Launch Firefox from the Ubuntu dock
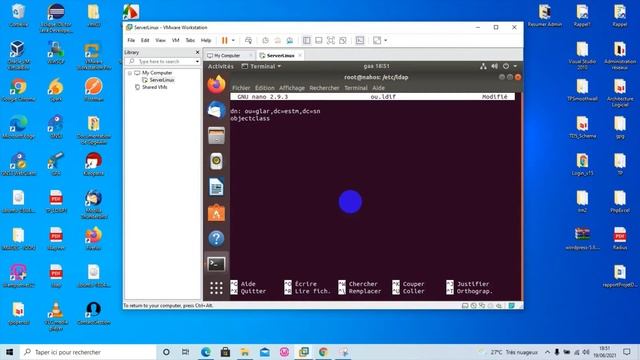The image size is (640, 360). coord(216,84)
